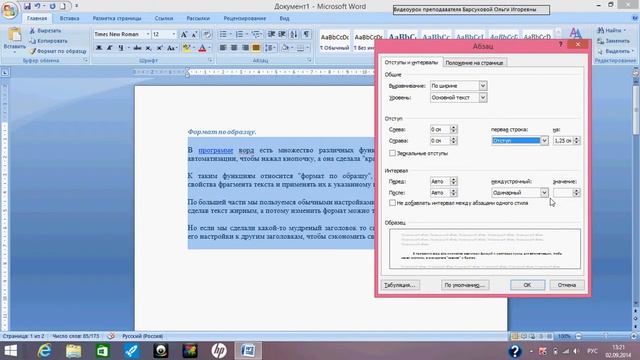Click the Слева indent field
The image size is (640, 360).
pos(440,129)
